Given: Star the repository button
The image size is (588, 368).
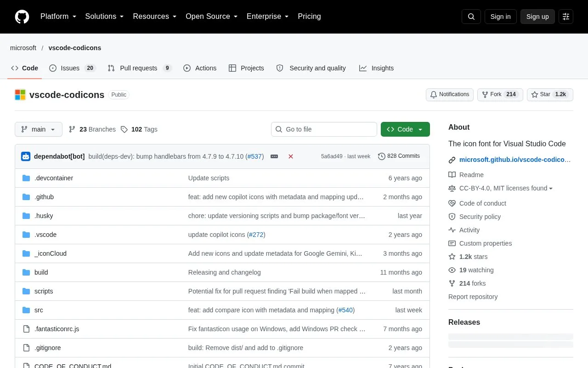Looking at the screenshot, I should 550,95.
